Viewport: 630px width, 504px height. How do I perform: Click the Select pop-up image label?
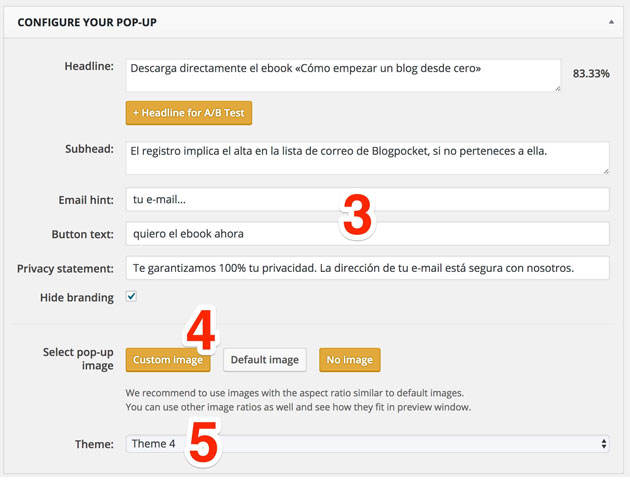pos(79,360)
